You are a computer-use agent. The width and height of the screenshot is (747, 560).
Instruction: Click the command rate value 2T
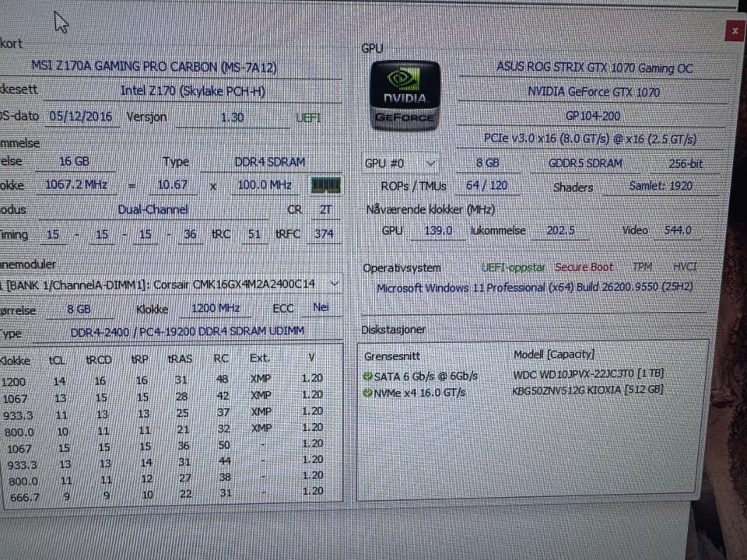click(326, 209)
